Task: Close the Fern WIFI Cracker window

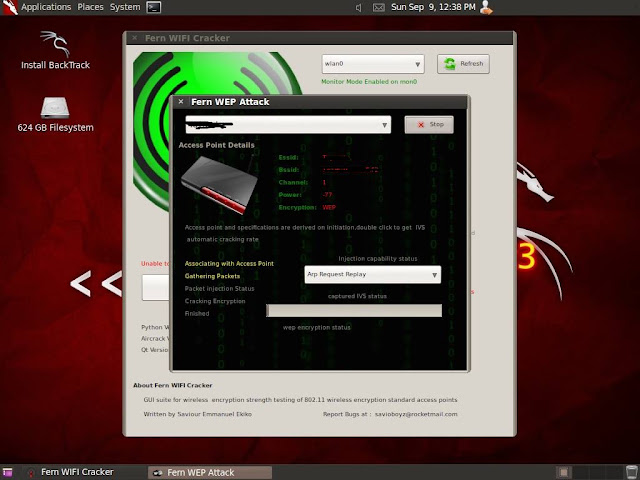Action: tap(134, 38)
